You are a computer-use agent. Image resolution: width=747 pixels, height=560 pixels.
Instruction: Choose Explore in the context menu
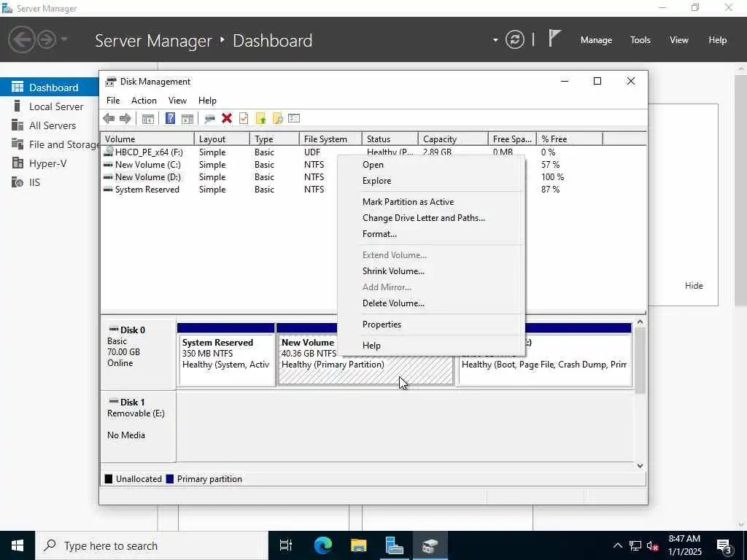[x=377, y=181]
